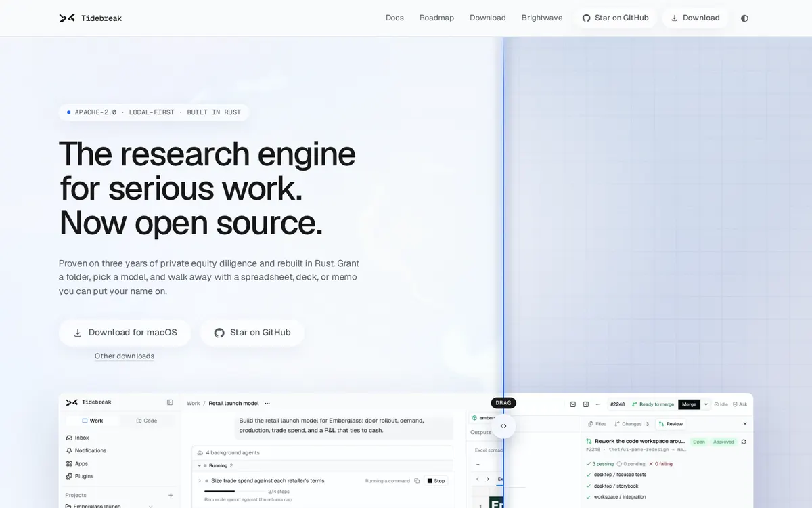This screenshot has height=508, width=812.
Task: Open the Changes tab
Action: [x=631, y=424]
